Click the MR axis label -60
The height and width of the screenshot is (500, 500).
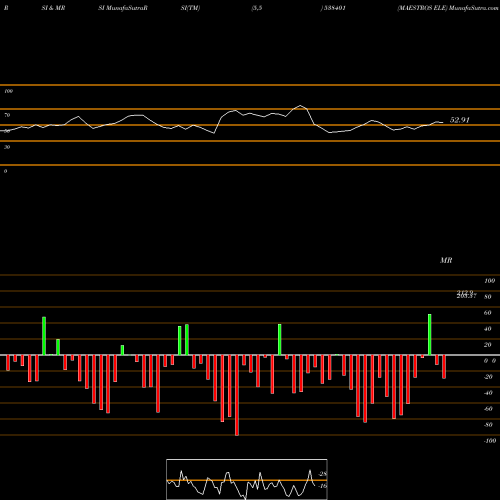[488, 409]
